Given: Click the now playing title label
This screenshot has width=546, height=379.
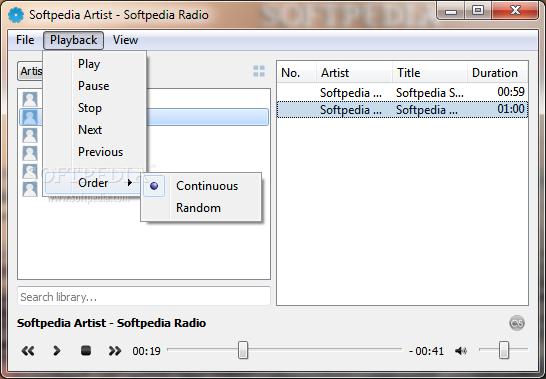Looking at the screenshot, I should 111,323.
